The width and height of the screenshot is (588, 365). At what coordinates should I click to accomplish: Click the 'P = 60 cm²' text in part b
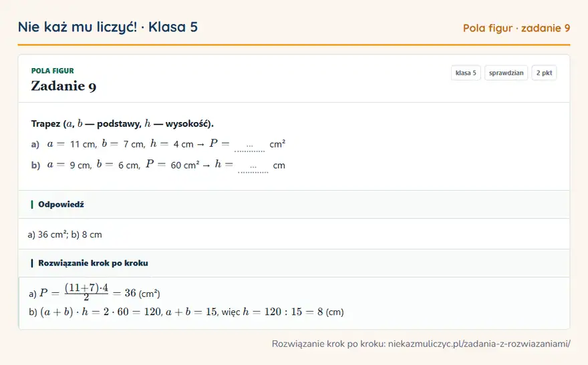[172, 165]
